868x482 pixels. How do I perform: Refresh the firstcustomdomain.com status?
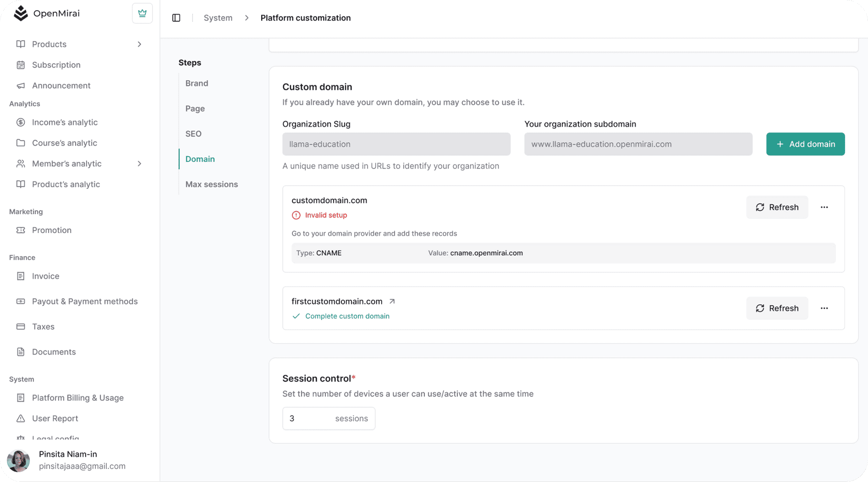pyautogui.click(x=777, y=308)
